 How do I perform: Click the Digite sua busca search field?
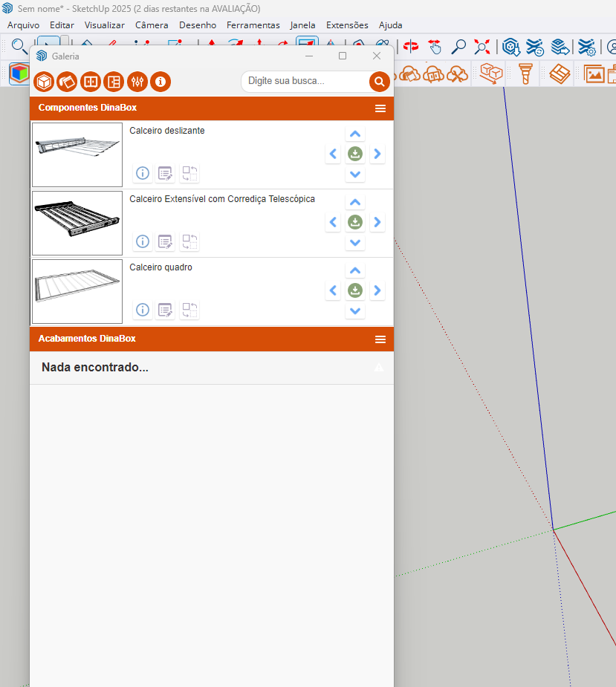[305, 81]
